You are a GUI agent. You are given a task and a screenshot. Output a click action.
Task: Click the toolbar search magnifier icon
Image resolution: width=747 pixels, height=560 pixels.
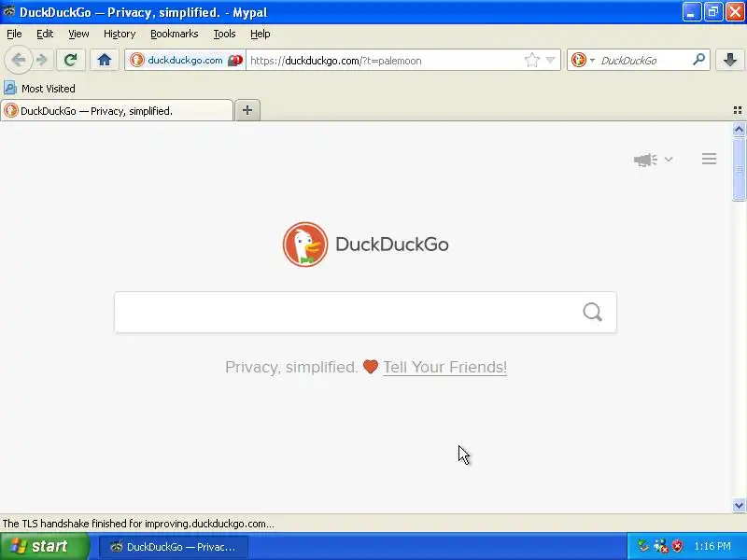(698, 60)
